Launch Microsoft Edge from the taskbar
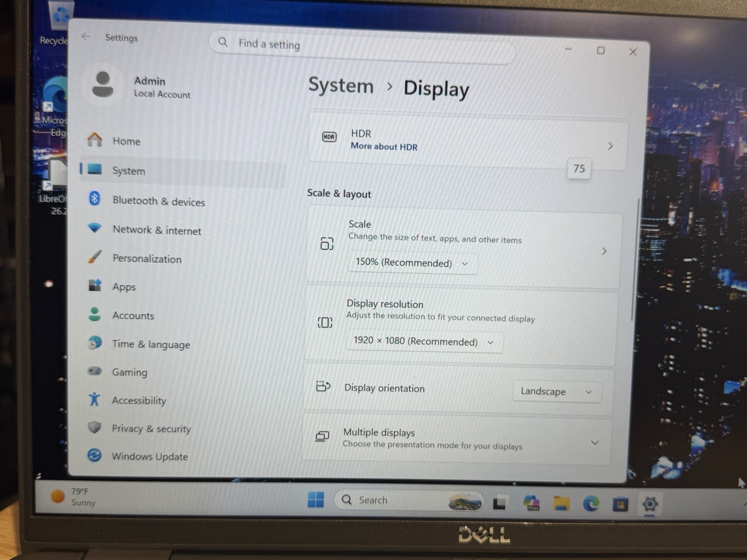The height and width of the screenshot is (560, 747). pyautogui.click(x=591, y=504)
